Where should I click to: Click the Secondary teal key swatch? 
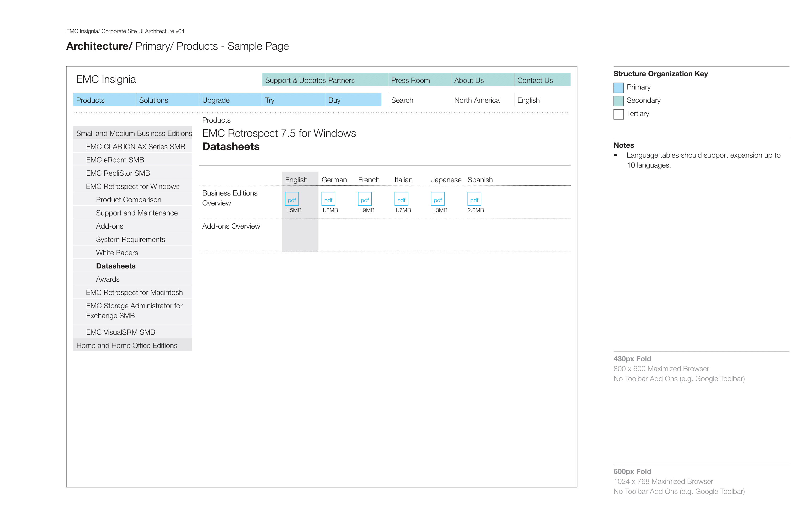(619, 101)
